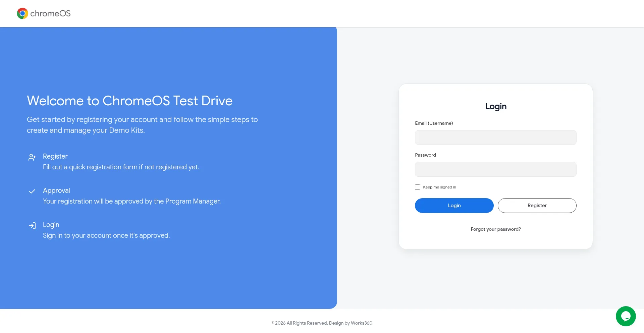Click the Email (Username) label
Screen dimensions: 644x333
coord(434,123)
